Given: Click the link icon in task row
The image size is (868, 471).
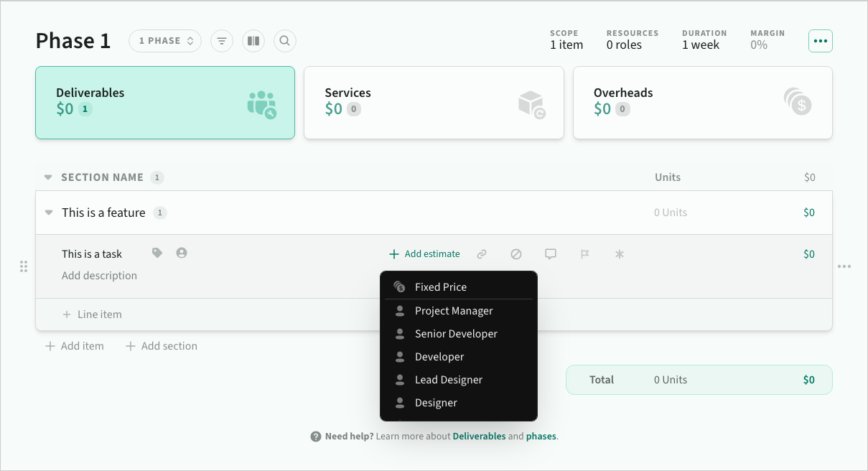Looking at the screenshot, I should tap(482, 254).
